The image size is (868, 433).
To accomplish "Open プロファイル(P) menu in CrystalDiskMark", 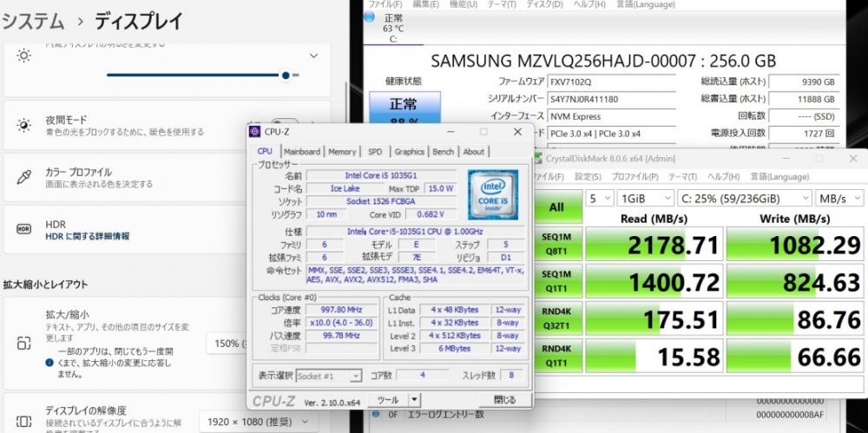I will coord(635,177).
